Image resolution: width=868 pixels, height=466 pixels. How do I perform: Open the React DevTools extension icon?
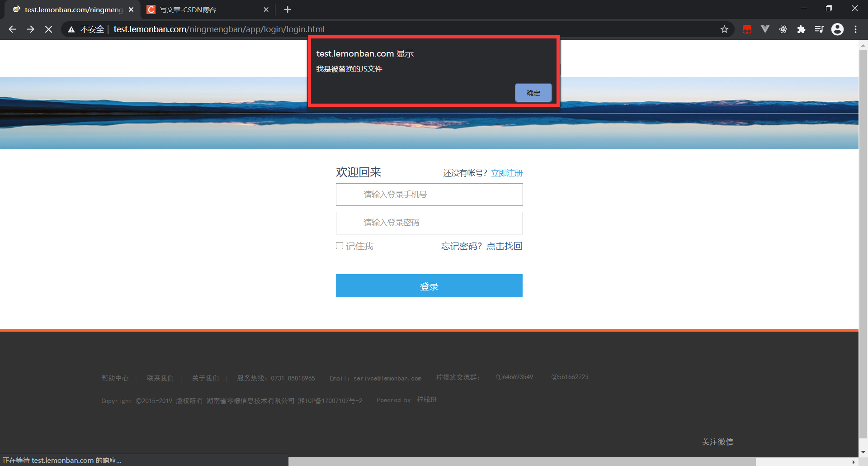(783, 29)
